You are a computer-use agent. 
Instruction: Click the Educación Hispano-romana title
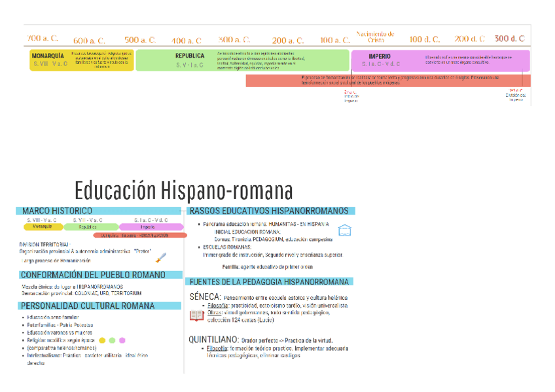click(x=183, y=191)
